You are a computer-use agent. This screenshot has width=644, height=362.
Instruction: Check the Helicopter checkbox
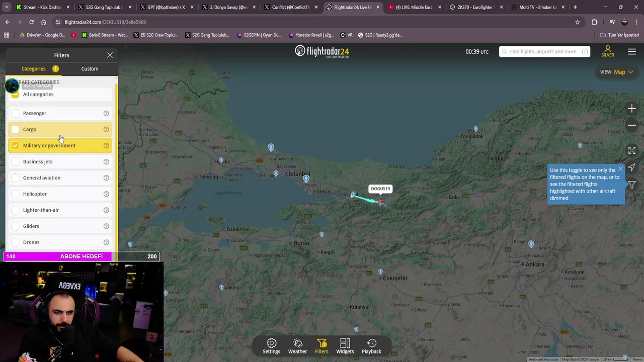(x=15, y=194)
